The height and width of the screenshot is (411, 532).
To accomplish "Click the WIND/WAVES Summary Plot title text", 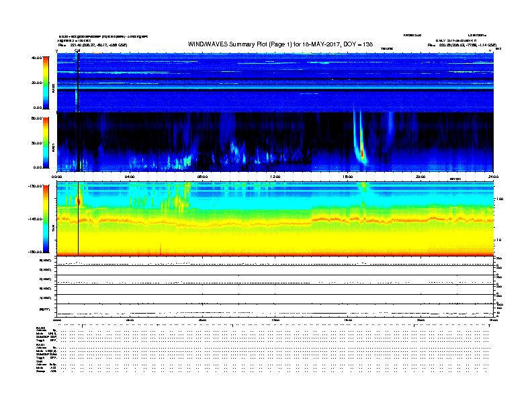I will [280, 44].
